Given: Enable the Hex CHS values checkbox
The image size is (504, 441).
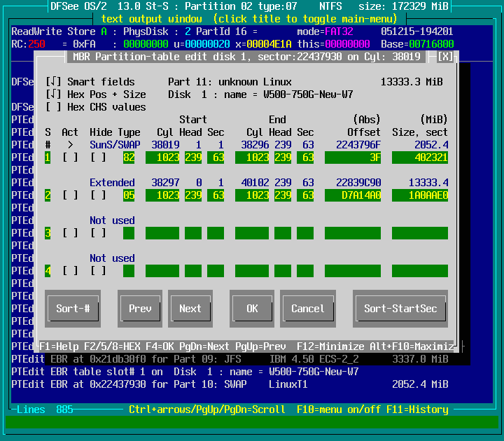Looking at the screenshot, I should tap(53, 107).
